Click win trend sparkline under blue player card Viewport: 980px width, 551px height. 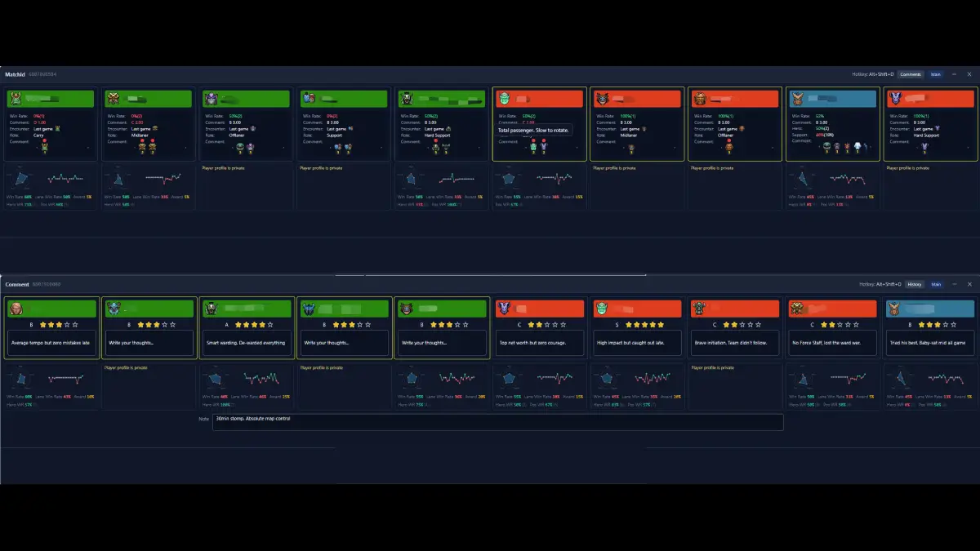click(x=847, y=178)
